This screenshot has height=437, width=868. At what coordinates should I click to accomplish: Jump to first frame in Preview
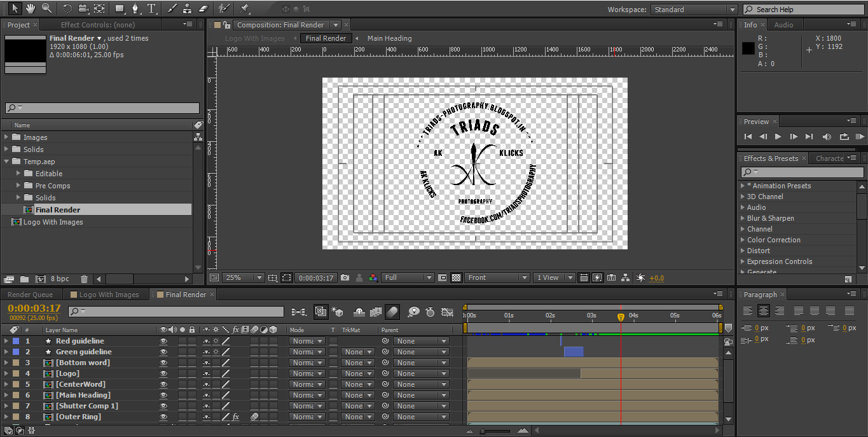click(748, 137)
